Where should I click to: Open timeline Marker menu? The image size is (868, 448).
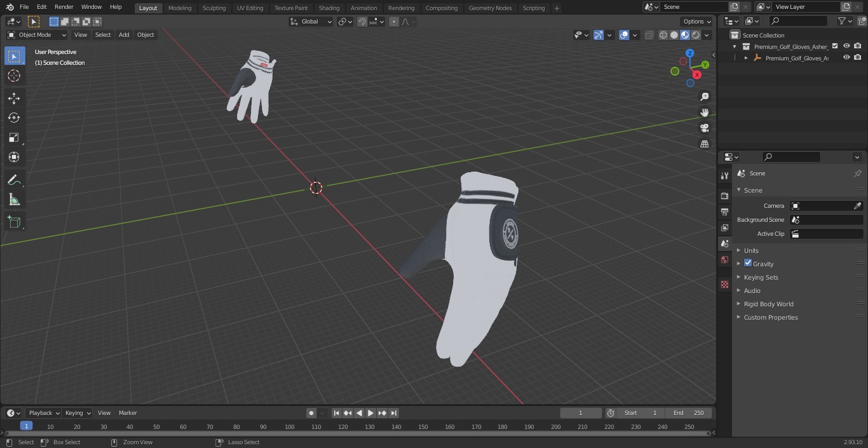[x=128, y=413]
